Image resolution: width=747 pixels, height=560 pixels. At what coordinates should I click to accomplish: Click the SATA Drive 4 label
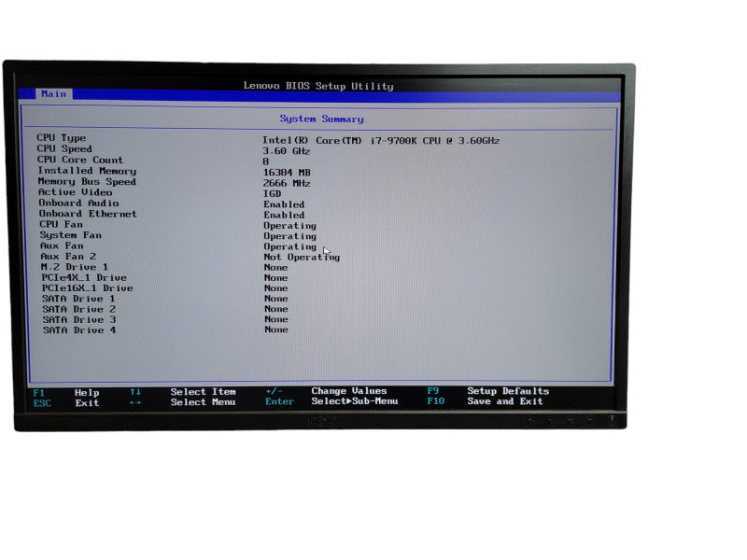[x=79, y=330]
